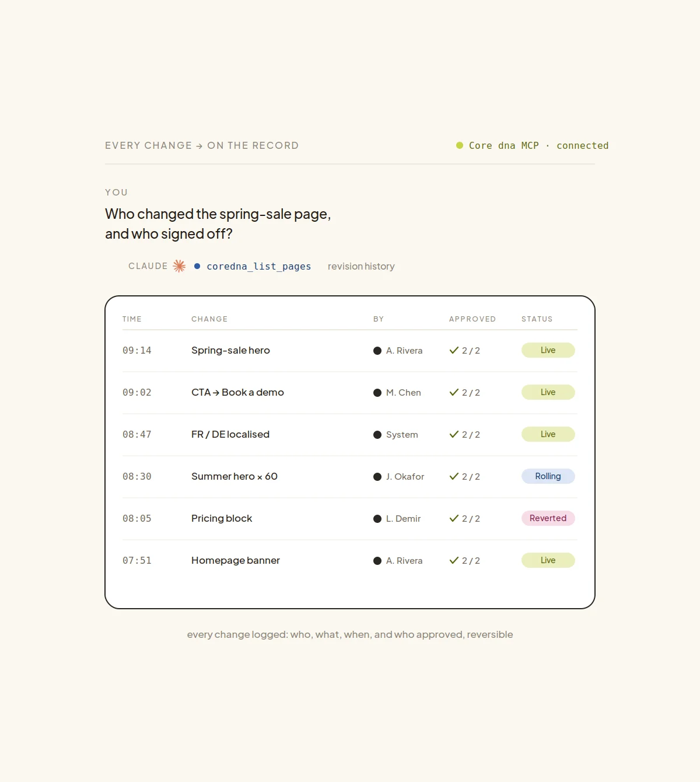Select the FR / DE localised change
The height and width of the screenshot is (782, 700).
[x=230, y=434]
